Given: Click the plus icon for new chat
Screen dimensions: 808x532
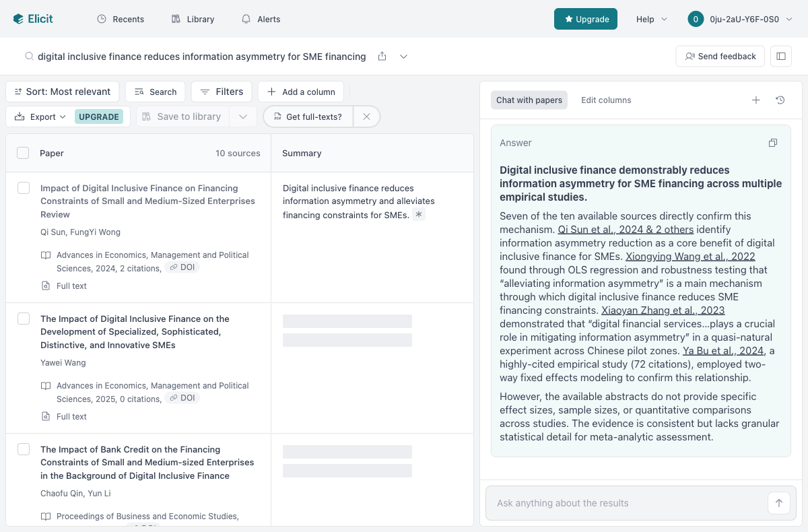Looking at the screenshot, I should (x=755, y=100).
